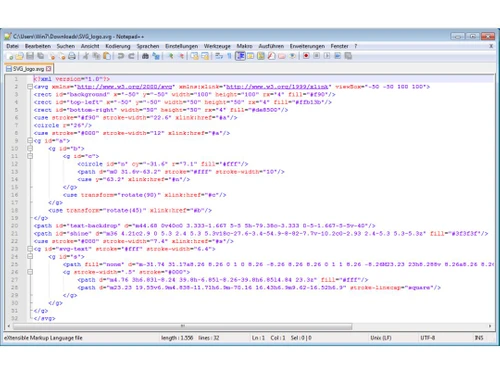Click the Paste clipboard icon
Screen dimensions: 500x375
[x=107, y=56]
